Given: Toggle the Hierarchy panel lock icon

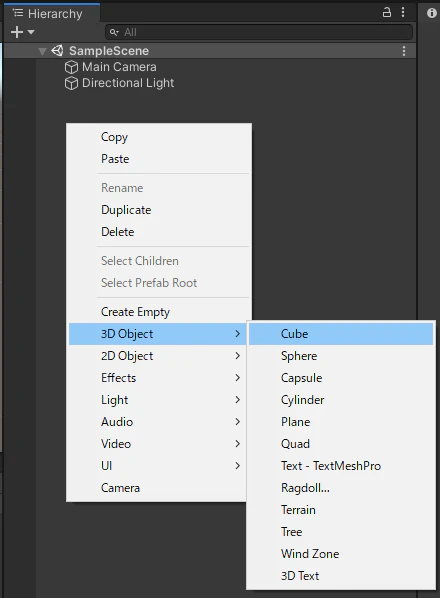Looking at the screenshot, I should (x=387, y=13).
